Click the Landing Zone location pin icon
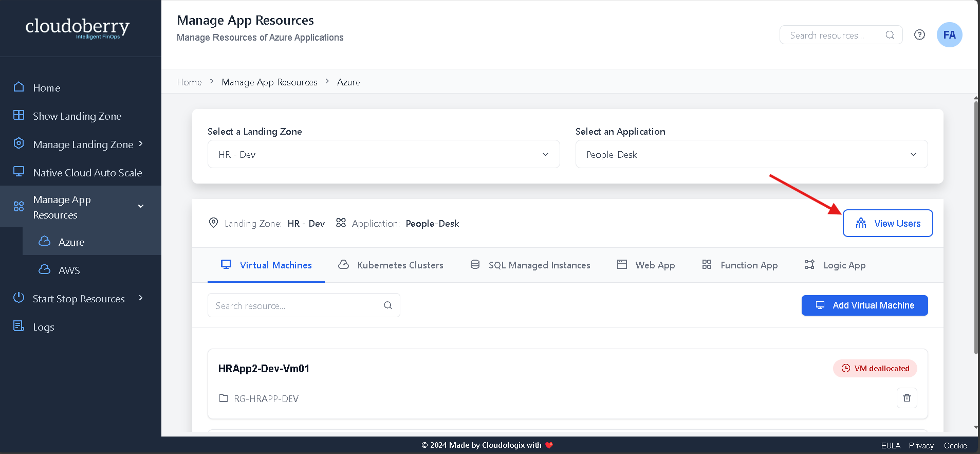Viewport: 980px width, 454px height. pyautogui.click(x=213, y=223)
